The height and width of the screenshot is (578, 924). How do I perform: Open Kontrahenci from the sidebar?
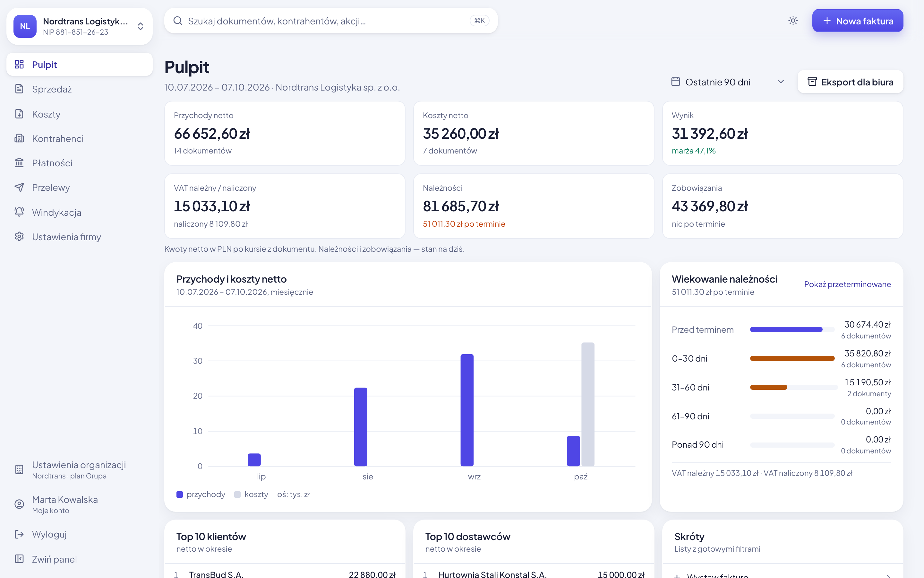coord(80,138)
